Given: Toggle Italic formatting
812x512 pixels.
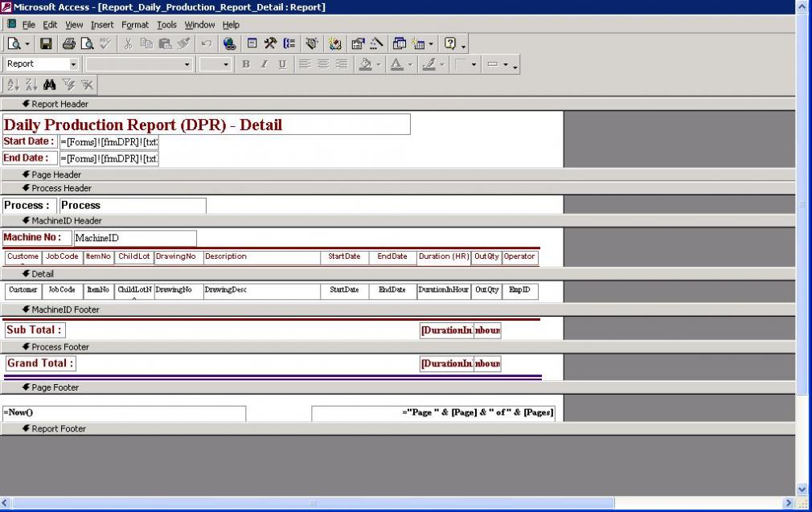Looking at the screenshot, I should (x=265, y=64).
